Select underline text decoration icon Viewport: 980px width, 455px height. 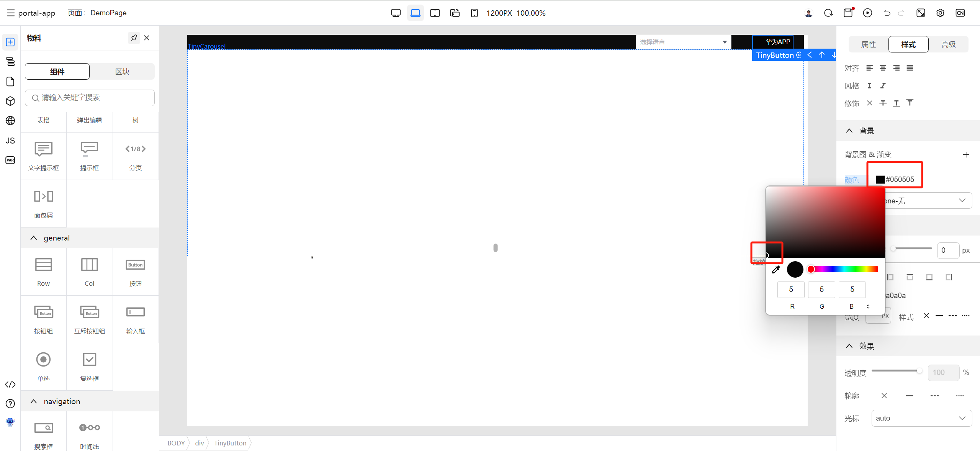tap(896, 103)
